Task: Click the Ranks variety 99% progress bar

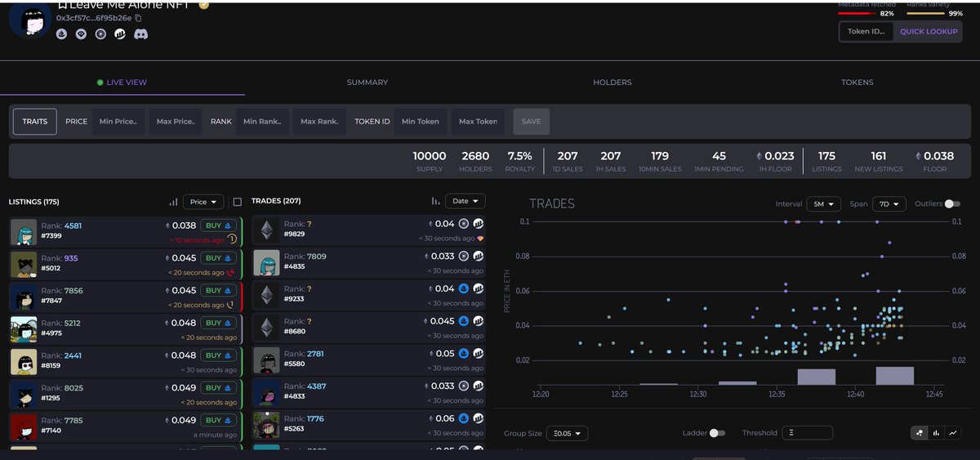Action: [926, 13]
